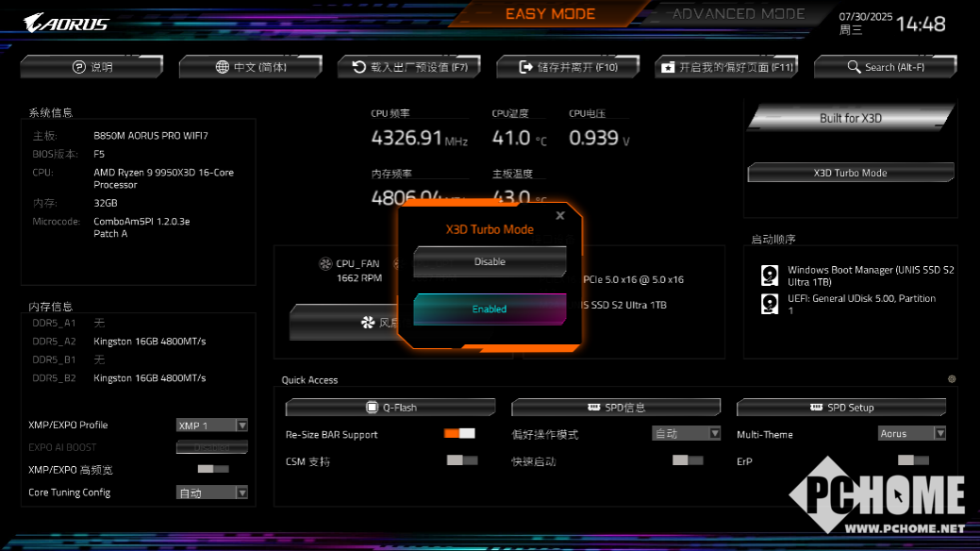Screen dimensions: 980x551
Task: Click the favorites page star icon
Action: point(668,67)
